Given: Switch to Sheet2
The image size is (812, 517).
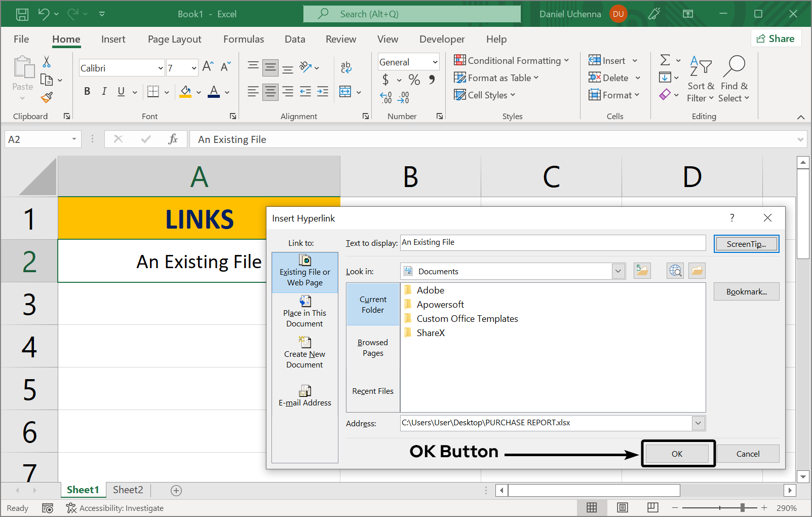Looking at the screenshot, I should [128, 490].
